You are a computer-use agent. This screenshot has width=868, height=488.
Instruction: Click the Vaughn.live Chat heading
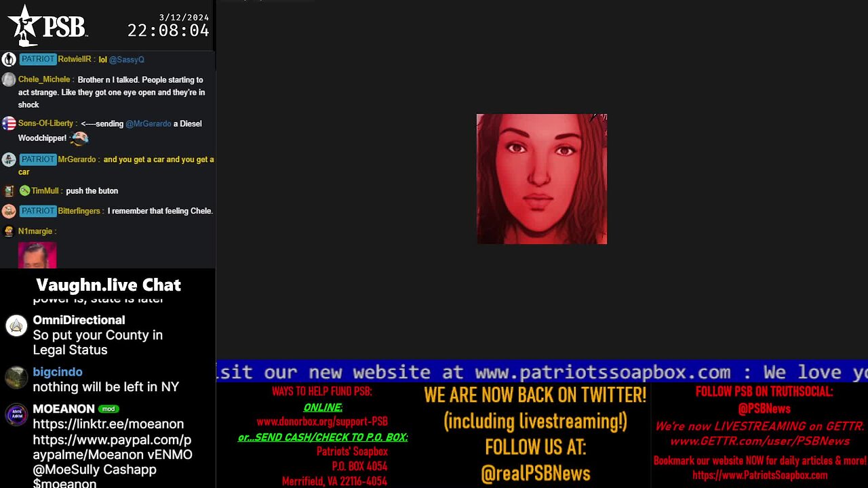point(108,285)
